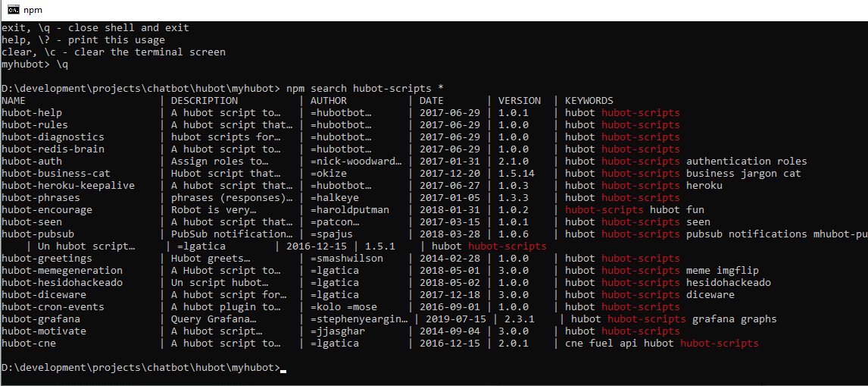Click the hubot-grafana package name
This screenshot has width=868, height=386.
[41, 319]
